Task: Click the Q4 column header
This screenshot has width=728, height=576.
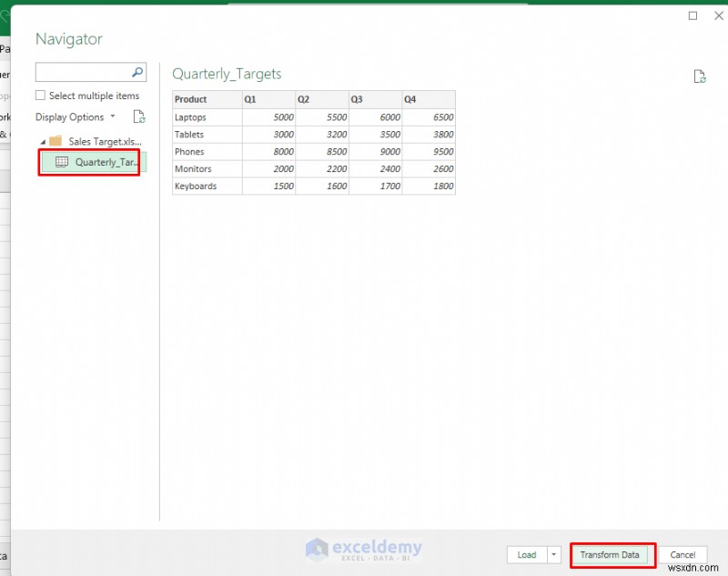Action: pyautogui.click(x=429, y=99)
